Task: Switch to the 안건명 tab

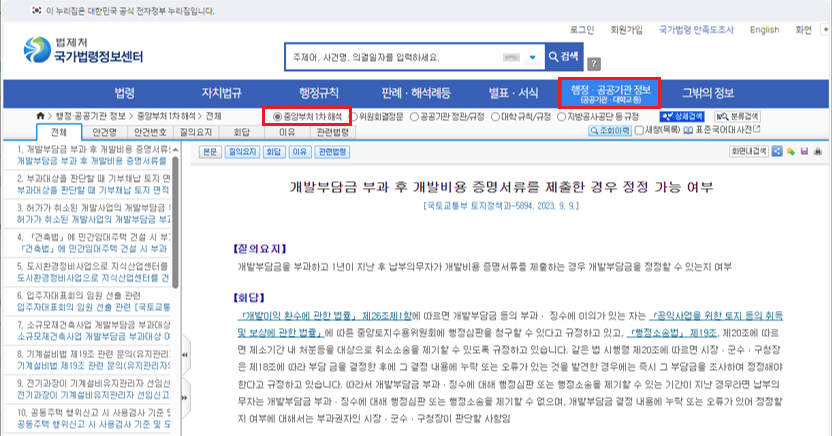Action: pos(104,131)
